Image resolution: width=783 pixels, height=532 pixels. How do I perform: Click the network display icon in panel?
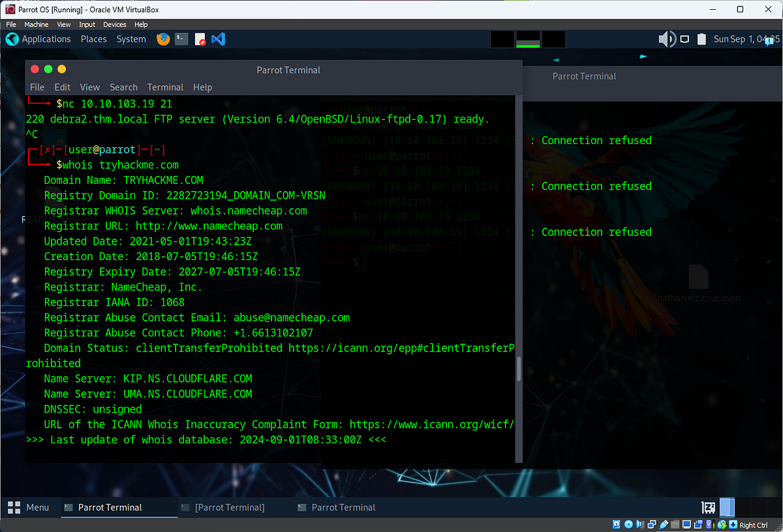pos(686,39)
